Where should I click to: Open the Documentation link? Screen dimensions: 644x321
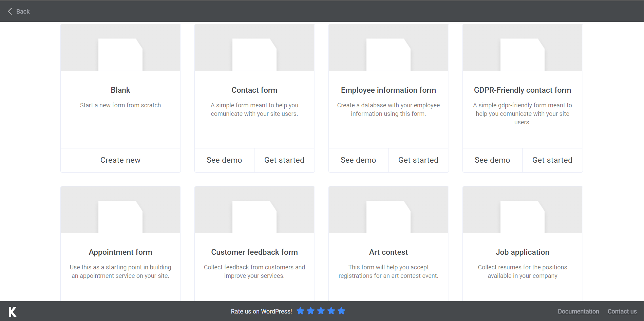[578, 311]
